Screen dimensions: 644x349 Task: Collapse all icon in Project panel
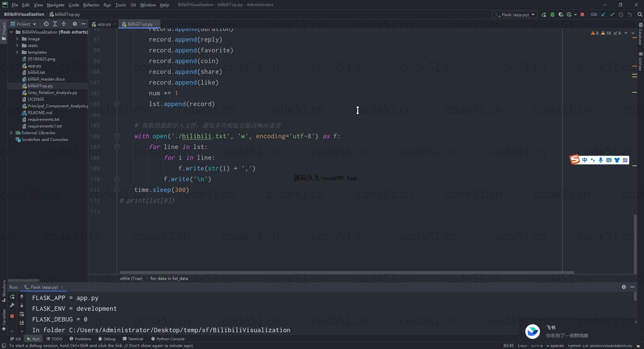64,24
